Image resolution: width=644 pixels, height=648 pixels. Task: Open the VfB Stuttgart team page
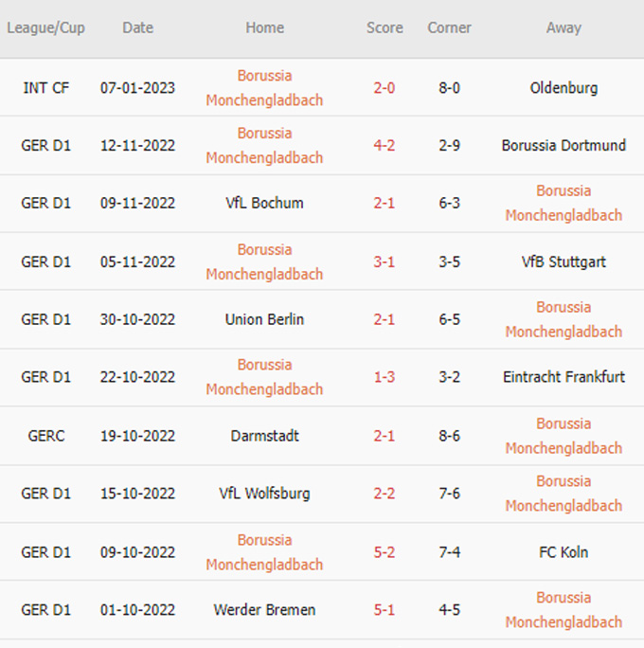563,261
